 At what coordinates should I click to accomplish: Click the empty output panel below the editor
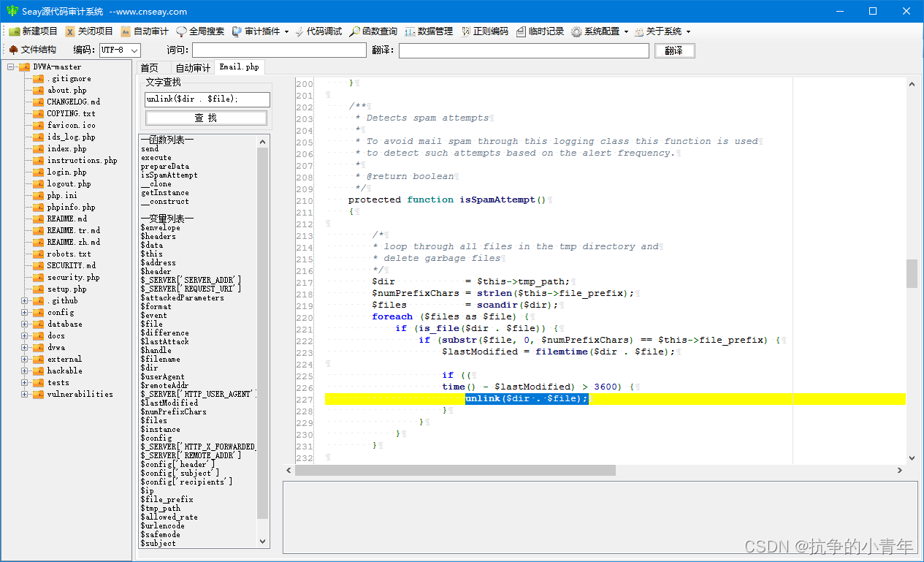(x=600, y=517)
